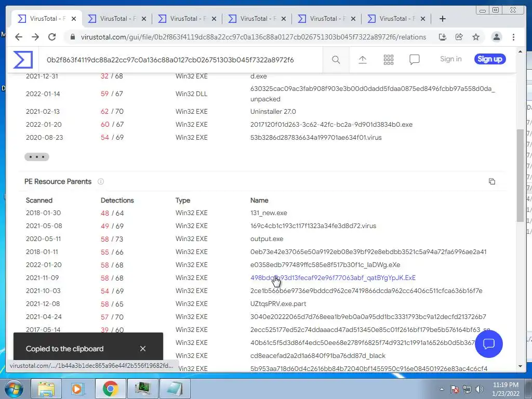Bookmark this page with the star

click(x=476, y=37)
